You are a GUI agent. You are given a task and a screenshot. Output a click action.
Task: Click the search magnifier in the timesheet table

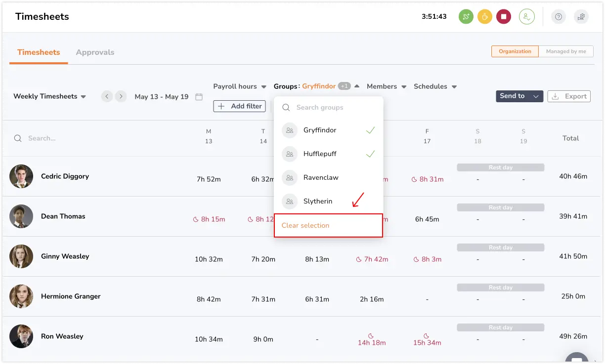click(18, 138)
